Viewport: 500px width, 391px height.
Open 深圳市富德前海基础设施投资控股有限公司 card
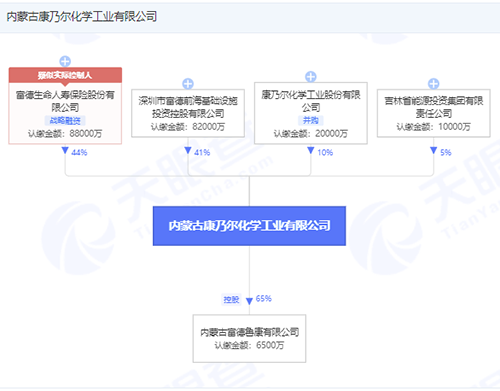[188, 113]
